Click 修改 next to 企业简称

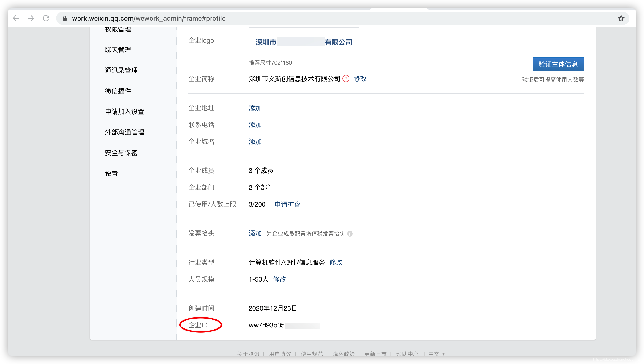tap(360, 79)
